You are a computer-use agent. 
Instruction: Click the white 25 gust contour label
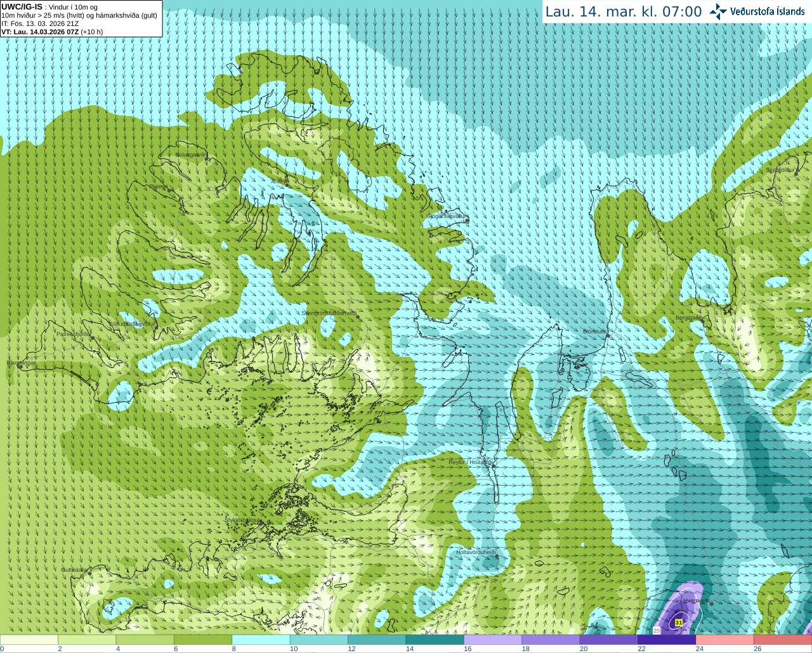657,630
